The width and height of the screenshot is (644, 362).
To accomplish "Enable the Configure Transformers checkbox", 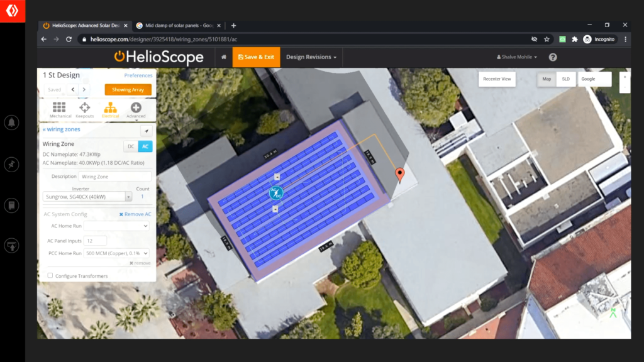I will (50, 275).
